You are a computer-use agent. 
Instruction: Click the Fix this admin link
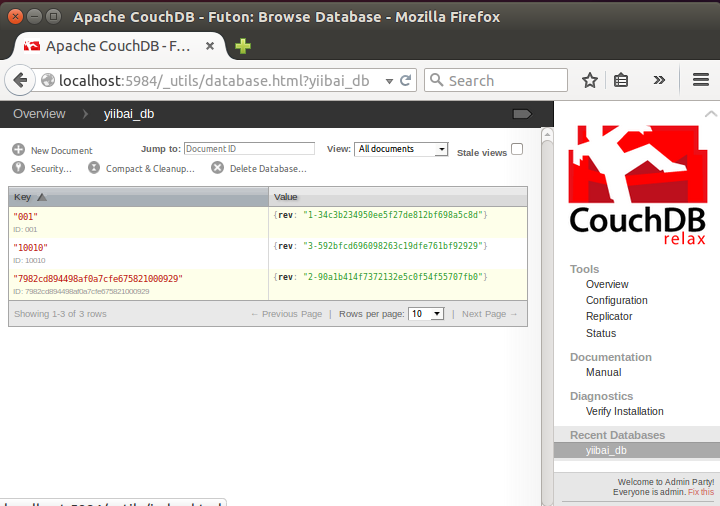tap(700, 492)
